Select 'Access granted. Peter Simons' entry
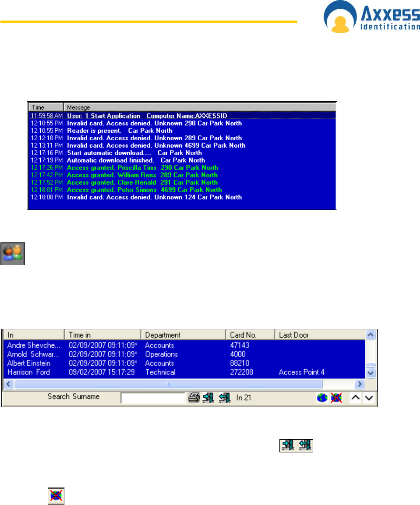 coord(183,190)
